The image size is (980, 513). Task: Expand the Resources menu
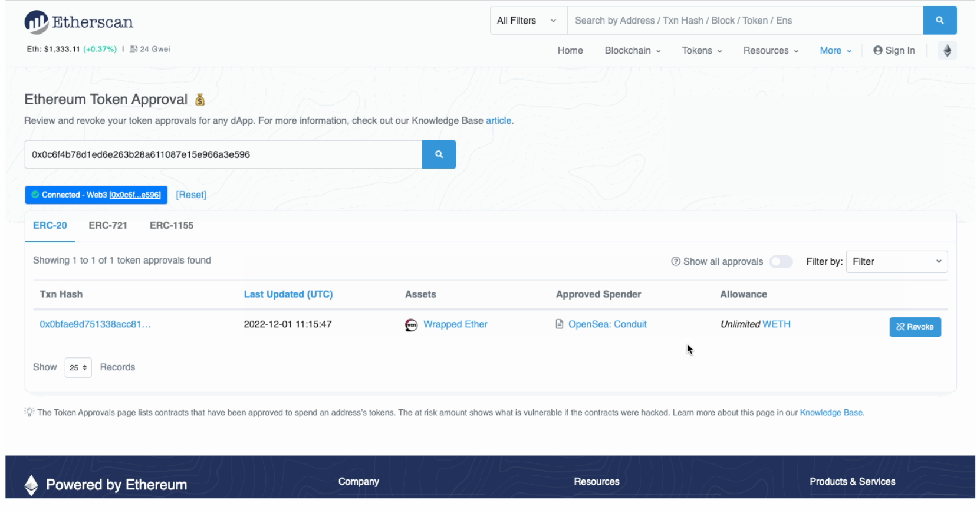(771, 51)
